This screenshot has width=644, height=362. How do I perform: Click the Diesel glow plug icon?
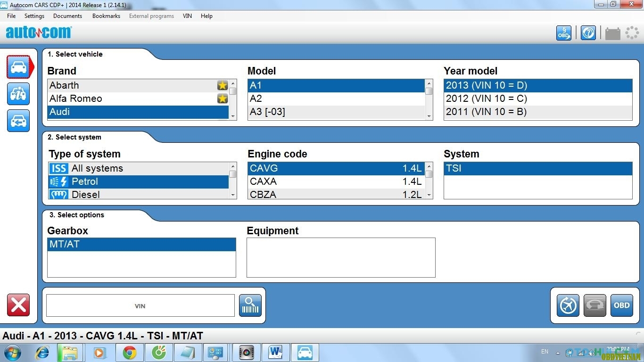[59, 194]
